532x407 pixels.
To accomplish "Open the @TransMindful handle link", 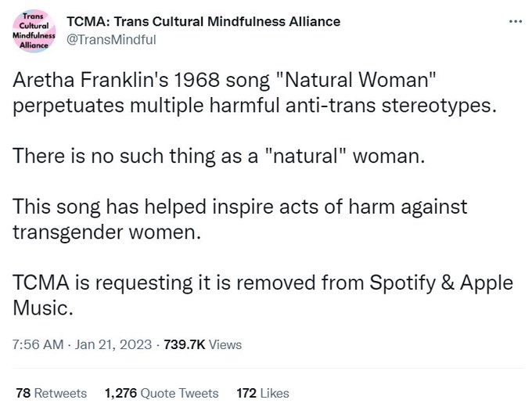I will [111, 40].
